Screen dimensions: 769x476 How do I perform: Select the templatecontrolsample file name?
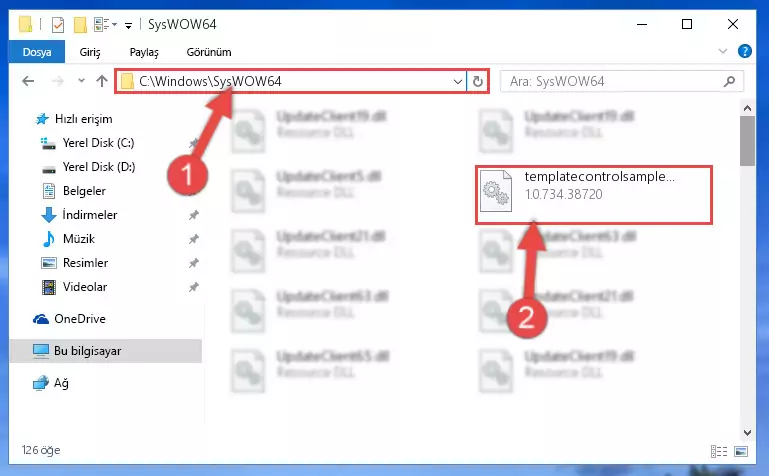599,176
